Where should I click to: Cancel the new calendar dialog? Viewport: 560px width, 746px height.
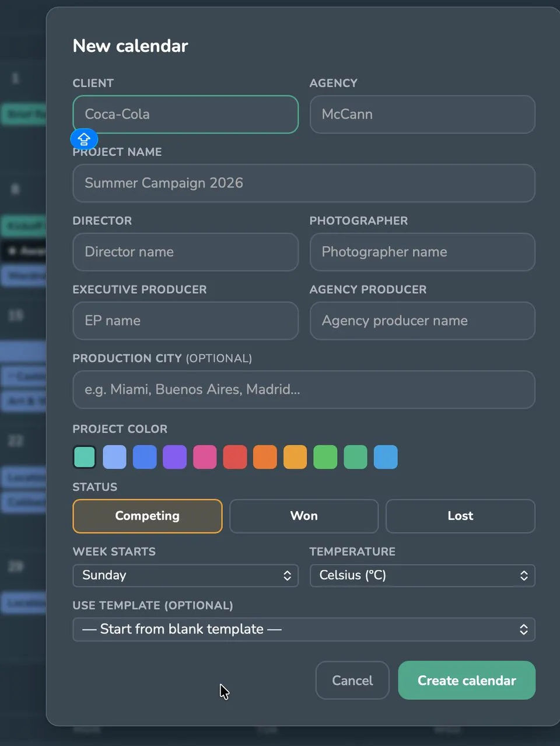pos(352,681)
